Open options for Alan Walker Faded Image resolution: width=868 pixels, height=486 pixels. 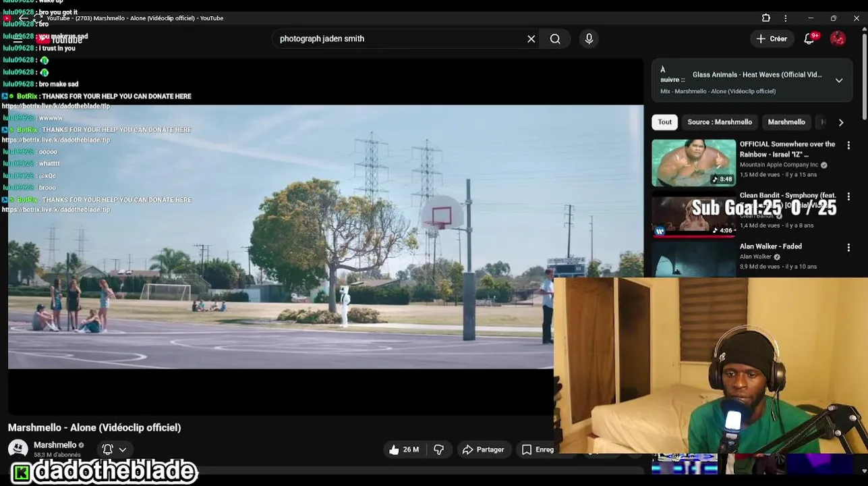coord(848,248)
